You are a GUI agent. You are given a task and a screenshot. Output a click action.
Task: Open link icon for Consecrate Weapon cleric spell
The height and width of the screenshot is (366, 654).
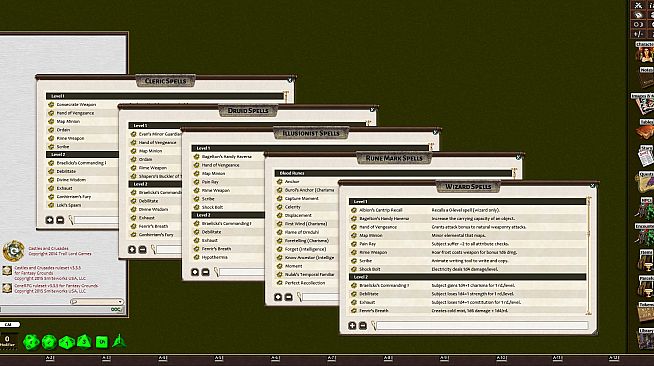51,105
